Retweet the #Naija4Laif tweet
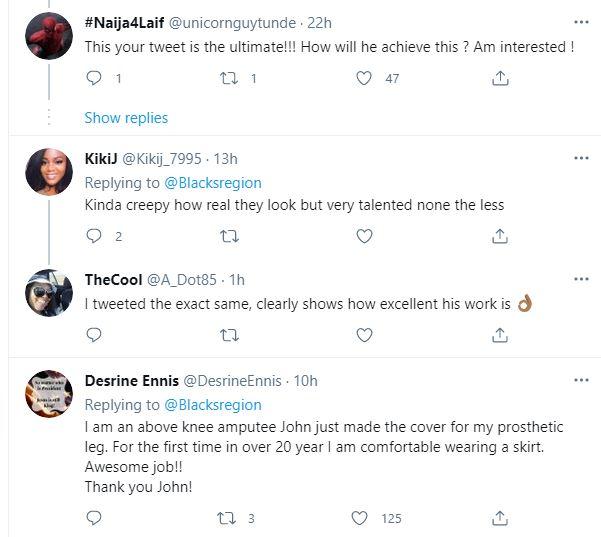Viewport: 601px width, 537px height. pos(229,78)
